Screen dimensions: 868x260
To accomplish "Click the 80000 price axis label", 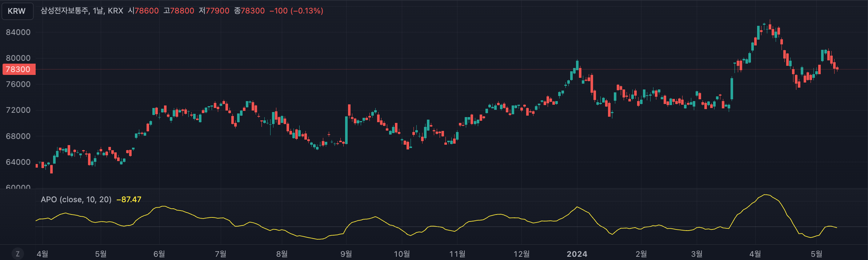I will tap(18, 58).
